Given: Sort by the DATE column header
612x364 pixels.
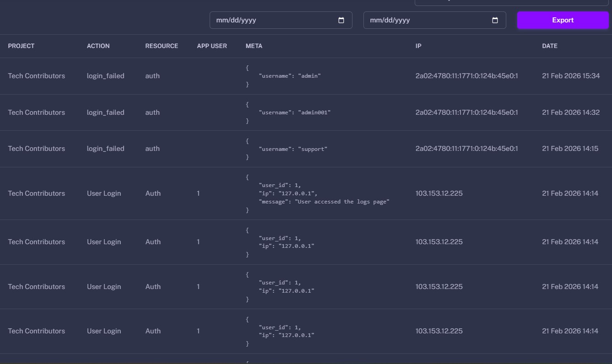Looking at the screenshot, I should 549,46.
